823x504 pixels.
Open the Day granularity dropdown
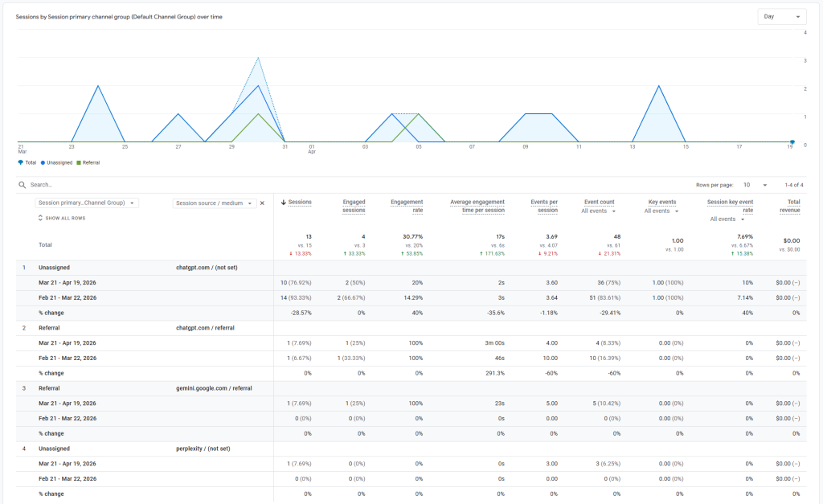click(x=781, y=17)
